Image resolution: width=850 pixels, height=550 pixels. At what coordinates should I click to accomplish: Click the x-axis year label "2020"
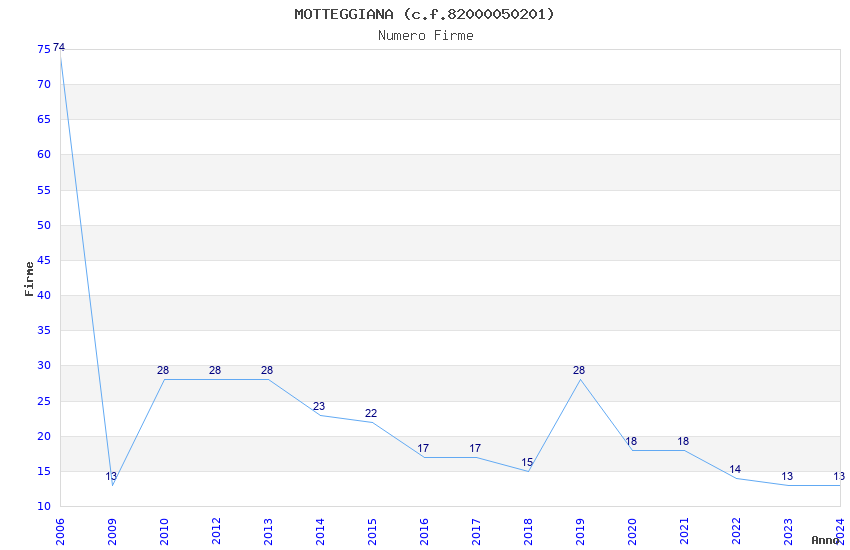633,532
